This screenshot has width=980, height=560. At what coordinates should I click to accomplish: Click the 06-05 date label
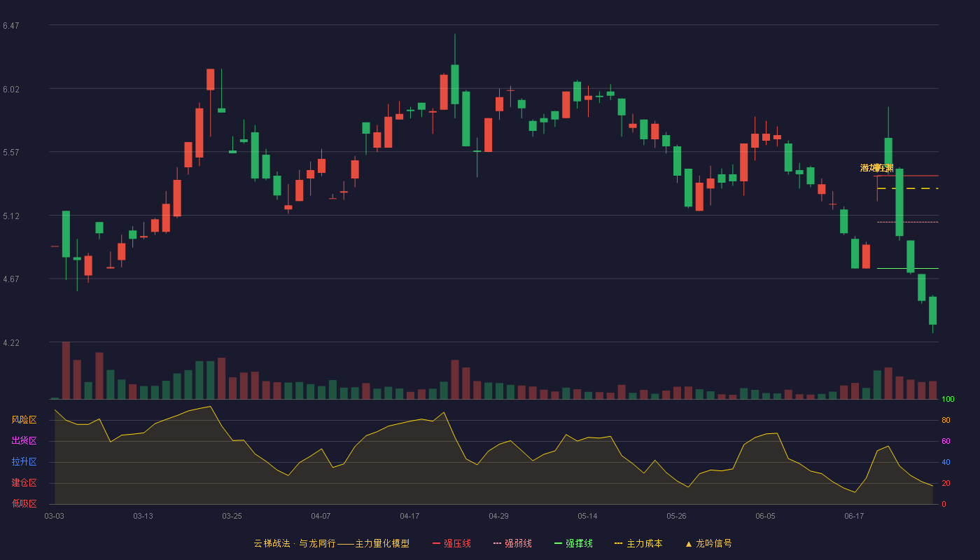pos(765,516)
